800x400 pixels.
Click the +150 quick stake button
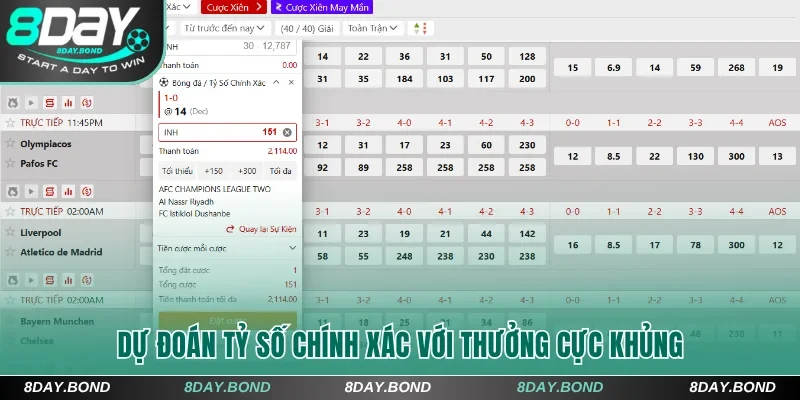pos(213,171)
